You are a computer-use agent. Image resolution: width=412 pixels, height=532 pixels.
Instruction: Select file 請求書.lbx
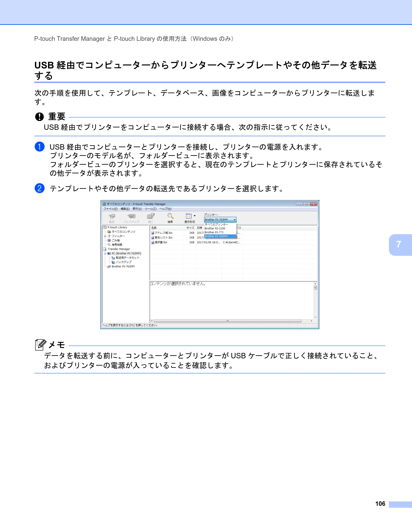[161, 242]
